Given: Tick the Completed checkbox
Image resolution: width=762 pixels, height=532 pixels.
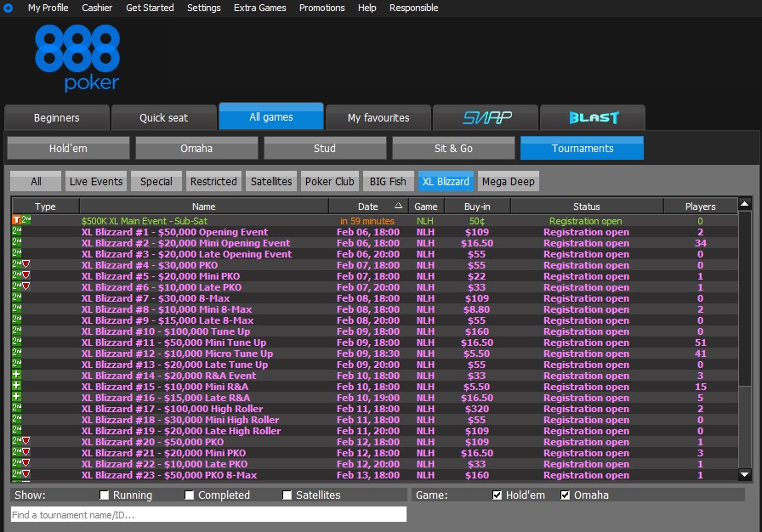Looking at the screenshot, I should (190, 495).
